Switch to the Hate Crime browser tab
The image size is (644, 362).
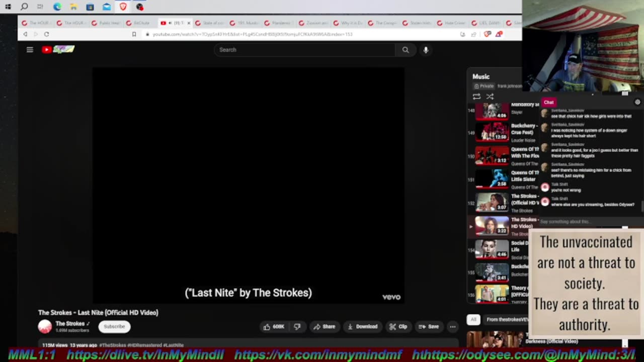pos(451,23)
